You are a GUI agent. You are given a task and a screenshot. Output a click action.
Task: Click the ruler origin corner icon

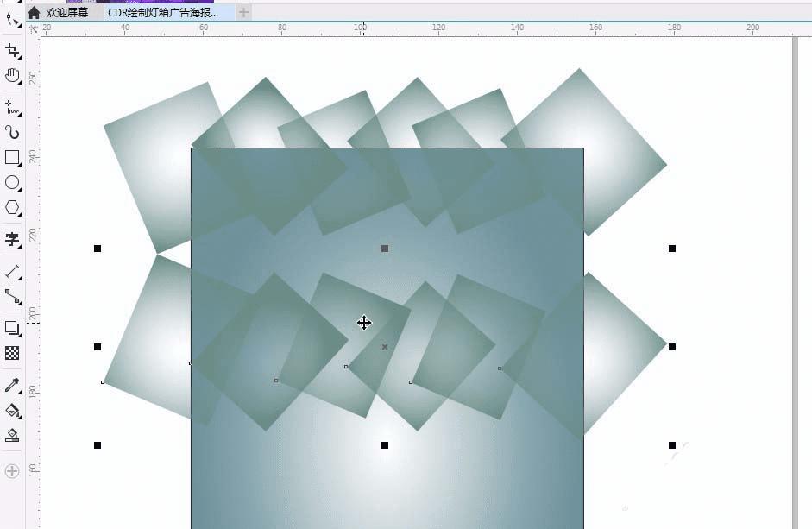point(34,29)
